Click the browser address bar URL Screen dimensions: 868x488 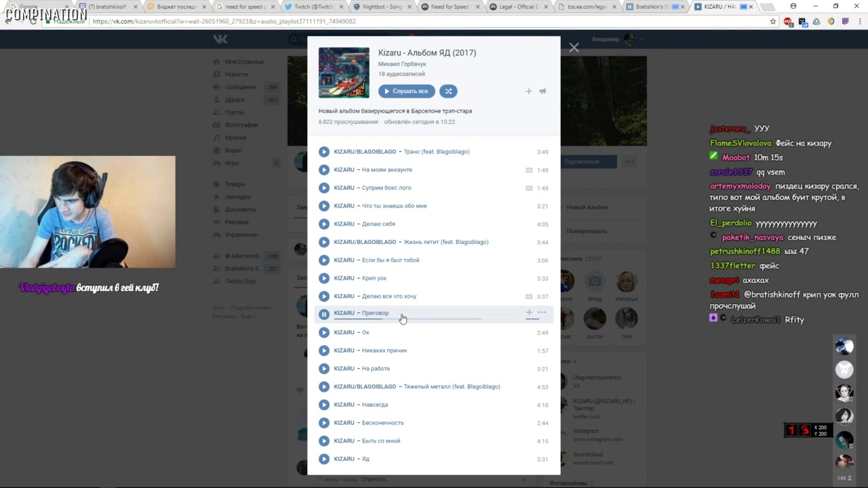224,22
